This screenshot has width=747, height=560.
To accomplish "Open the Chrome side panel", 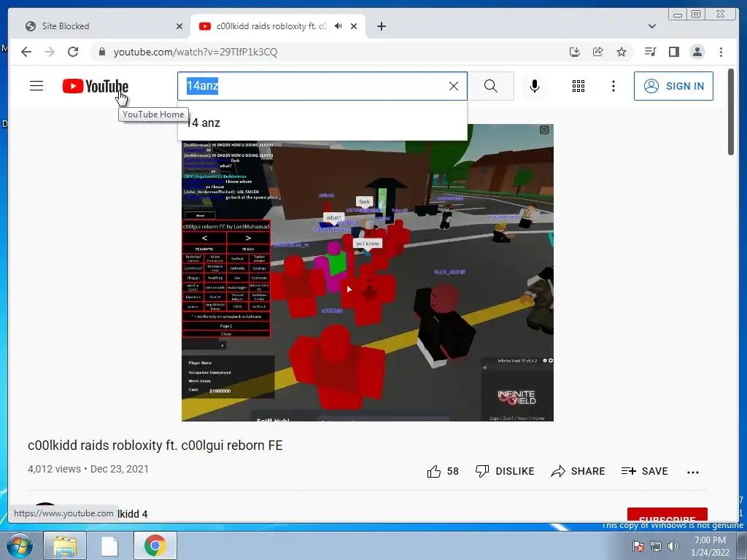I will (x=673, y=52).
